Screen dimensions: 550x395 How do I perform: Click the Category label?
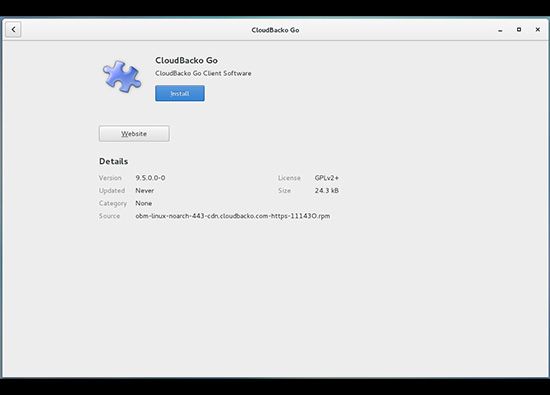coord(113,203)
